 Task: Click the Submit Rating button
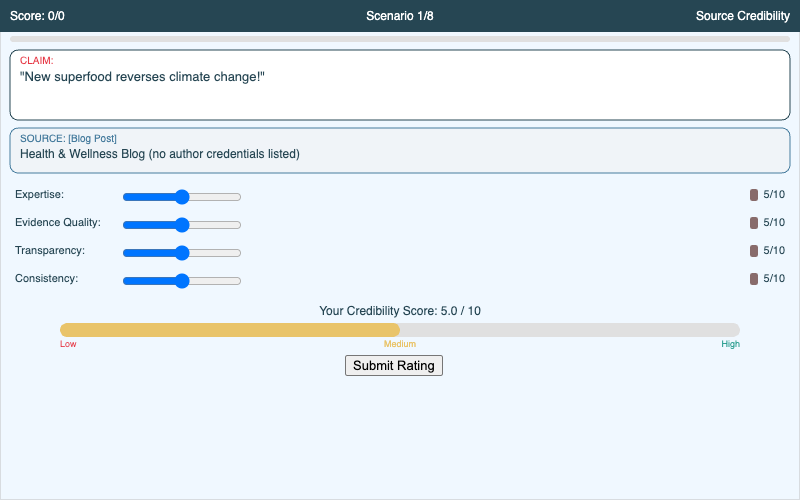[393, 366]
